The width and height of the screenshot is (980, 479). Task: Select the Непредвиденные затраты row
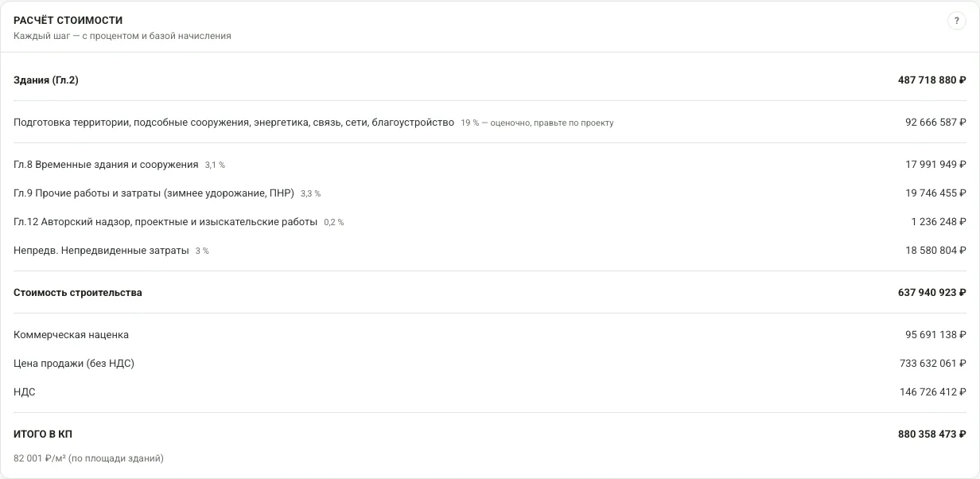[x=490, y=251]
